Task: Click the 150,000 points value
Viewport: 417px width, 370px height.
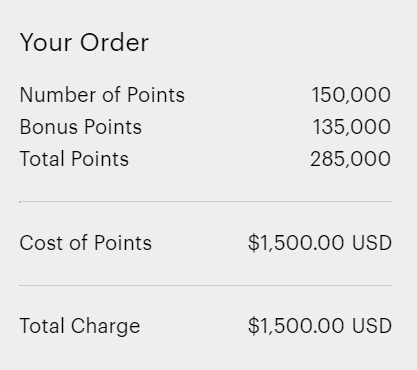Action: pyautogui.click(x=351, y=95)
